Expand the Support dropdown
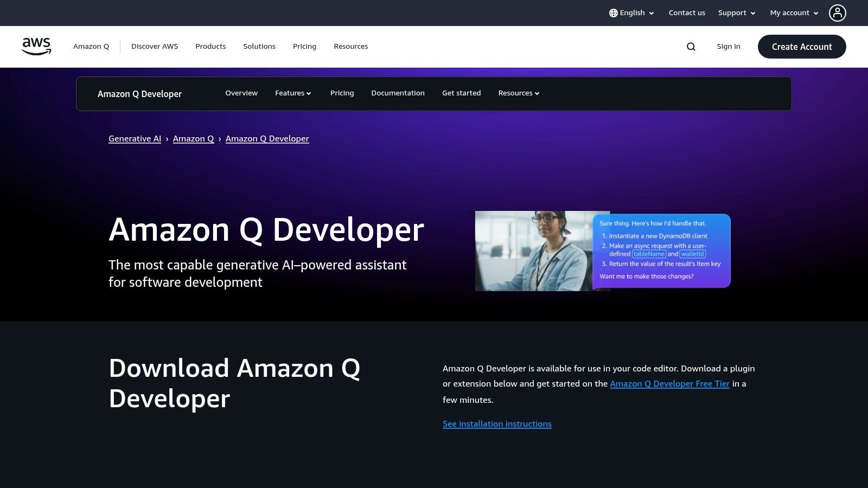The image size is (868, 488). pyautogui.click(x=737, y=13)
